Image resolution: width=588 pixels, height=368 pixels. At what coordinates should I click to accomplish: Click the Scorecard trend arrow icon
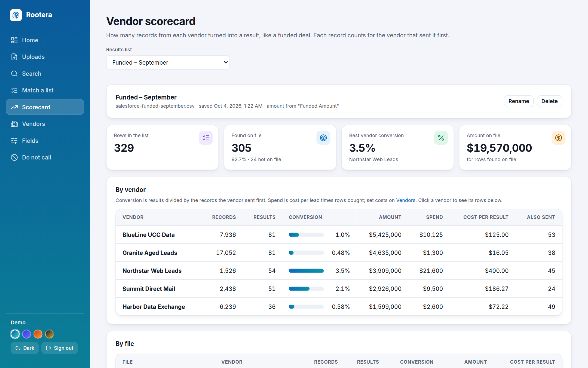click(x=14, y=107)
